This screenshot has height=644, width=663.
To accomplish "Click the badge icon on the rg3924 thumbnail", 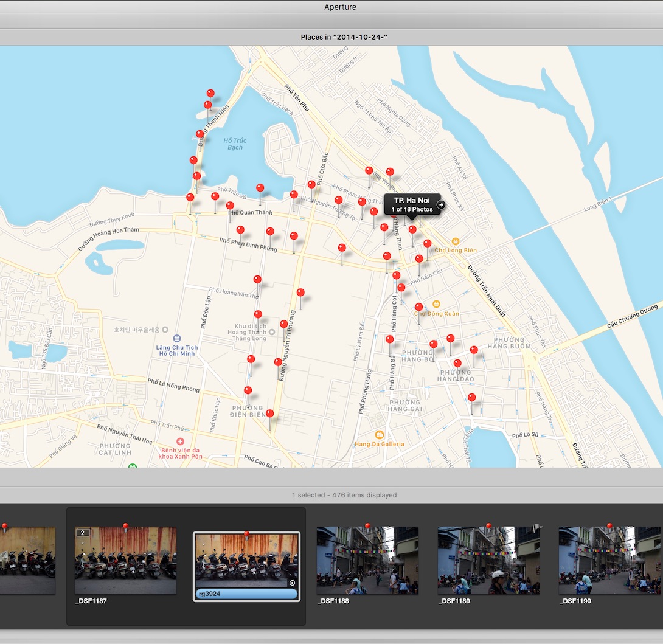I will [292, 583].
